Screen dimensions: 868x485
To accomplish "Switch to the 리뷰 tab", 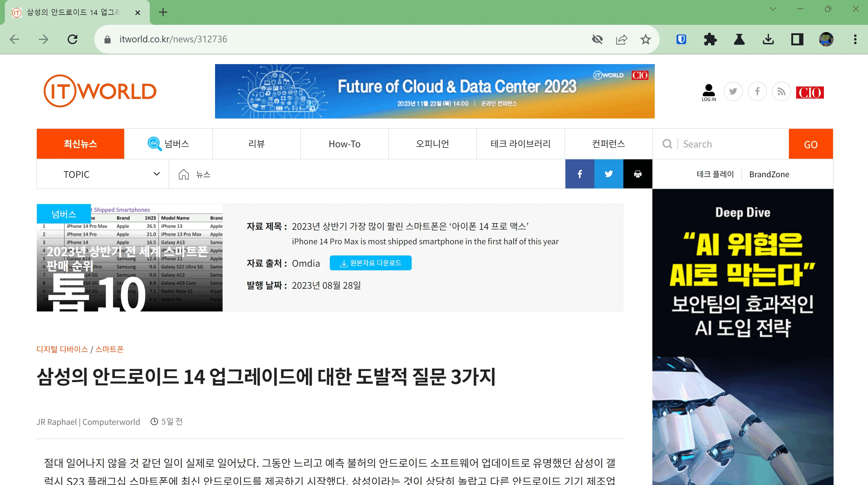I will (x=256, y=144).
